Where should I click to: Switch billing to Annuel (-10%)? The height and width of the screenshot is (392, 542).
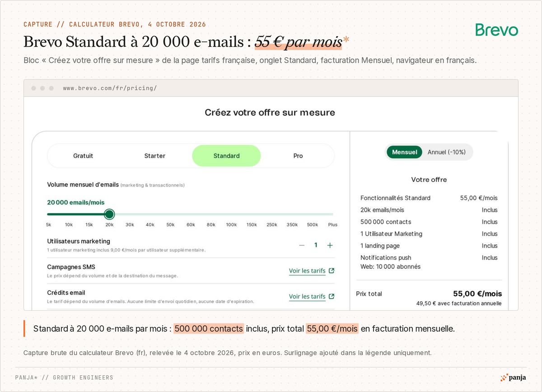(x=447, y=152)
